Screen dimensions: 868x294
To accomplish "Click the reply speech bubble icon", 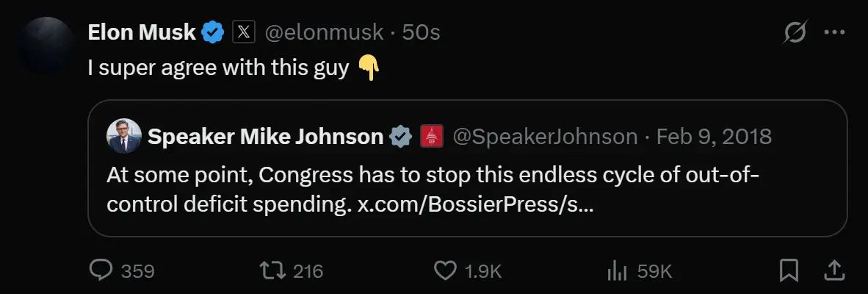I will tap(100, 270).
